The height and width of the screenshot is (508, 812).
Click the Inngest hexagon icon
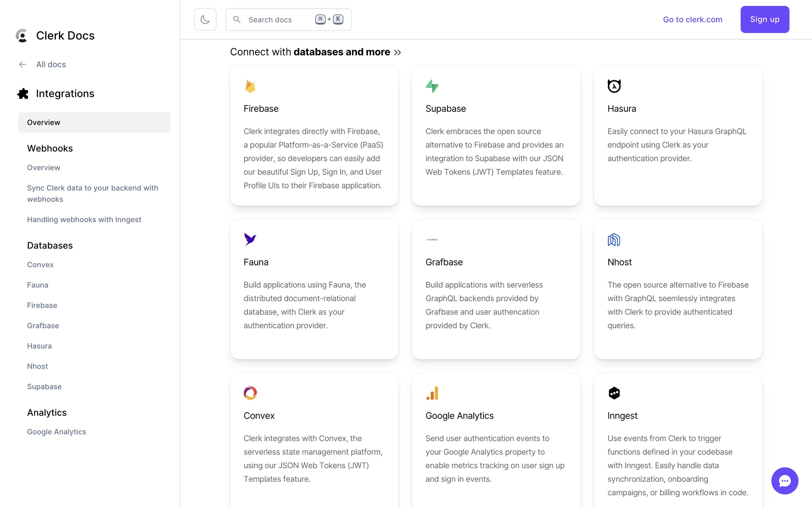[614, 393]
